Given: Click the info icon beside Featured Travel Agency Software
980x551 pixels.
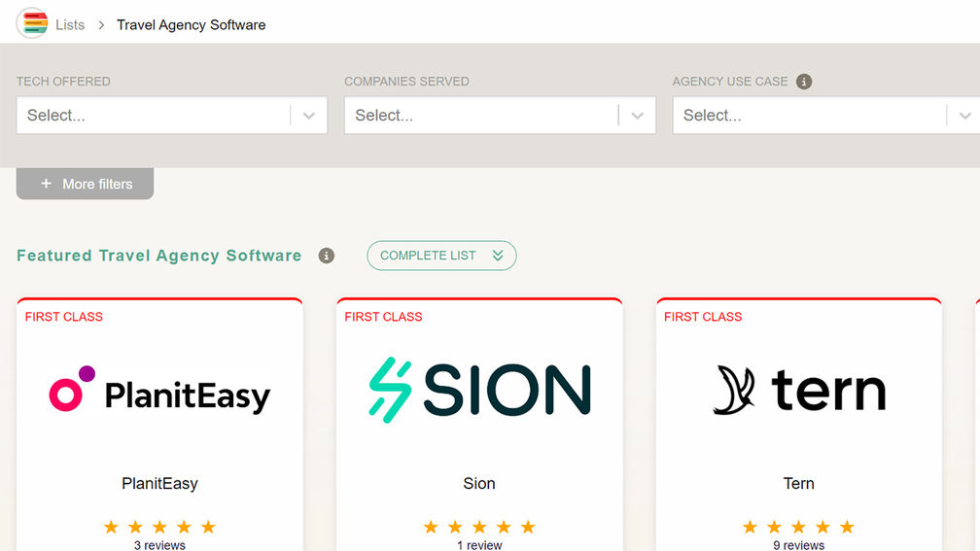Looking at the screenshot, I should point(327,256).
